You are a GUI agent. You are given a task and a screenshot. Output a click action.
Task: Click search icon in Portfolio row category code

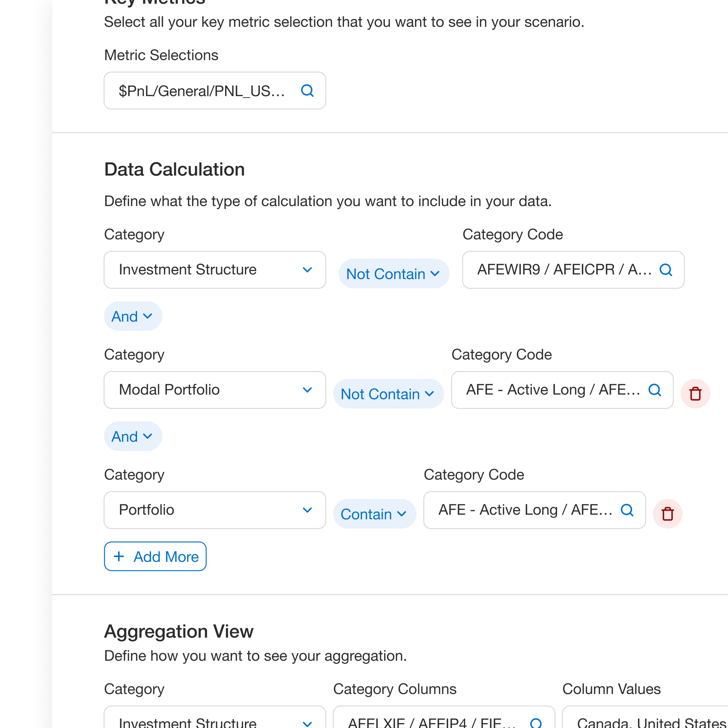coord(627,510)
